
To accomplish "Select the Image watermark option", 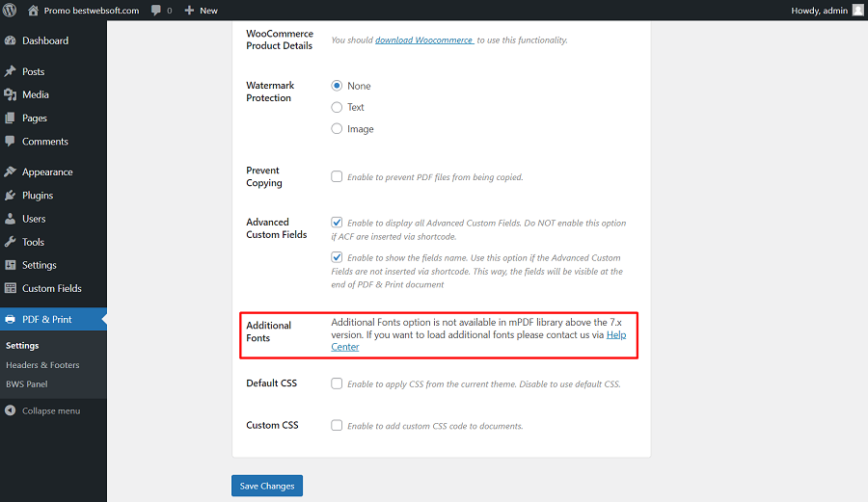I will (337, 129).
